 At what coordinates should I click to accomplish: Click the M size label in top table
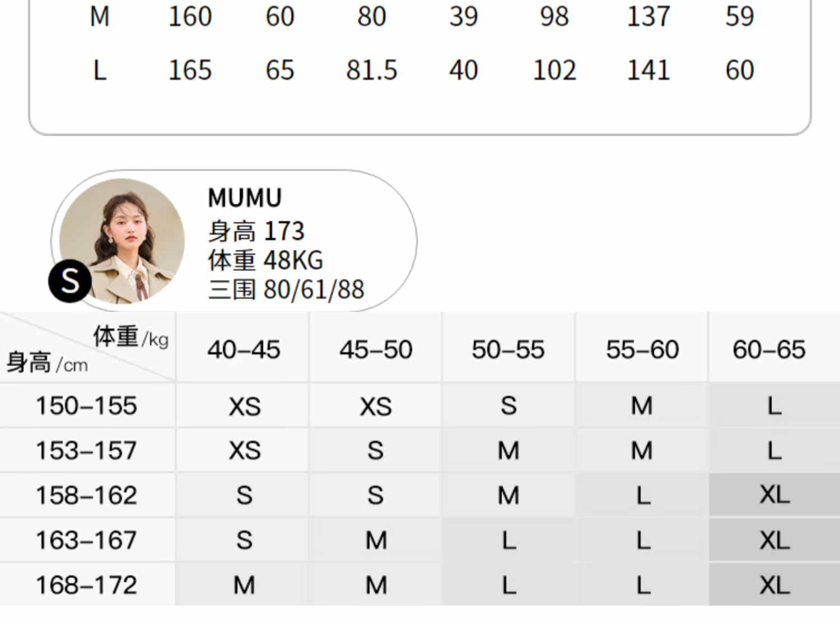click(100, 17)
